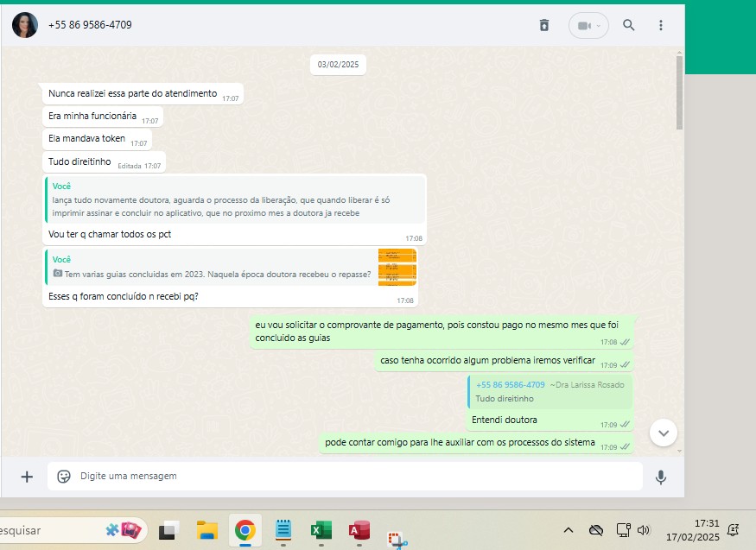The image size is (756, 550).
Task: Open Microsoft Access from the taskbar
Action: tap(359, 530)
